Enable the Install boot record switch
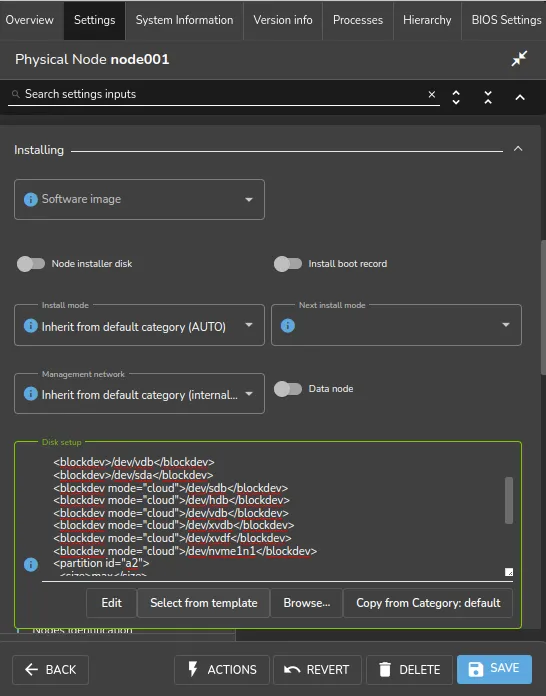Viewport: 546px width, 696px height. pos(288,264)
